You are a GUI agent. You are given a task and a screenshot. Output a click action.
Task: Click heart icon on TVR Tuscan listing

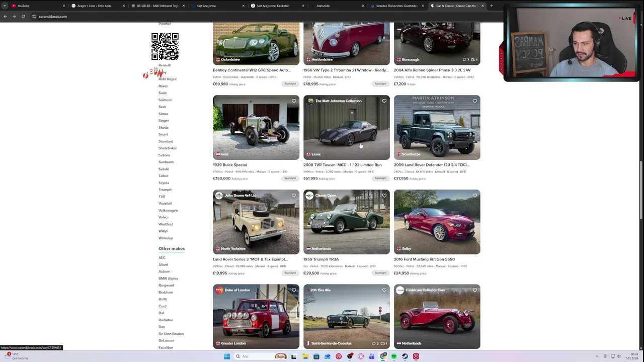pos(384,101)
